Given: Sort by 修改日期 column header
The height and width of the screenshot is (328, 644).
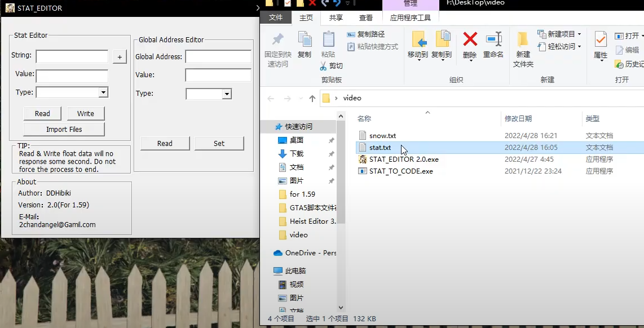Looking at the screenshot, I should [518, 119].
